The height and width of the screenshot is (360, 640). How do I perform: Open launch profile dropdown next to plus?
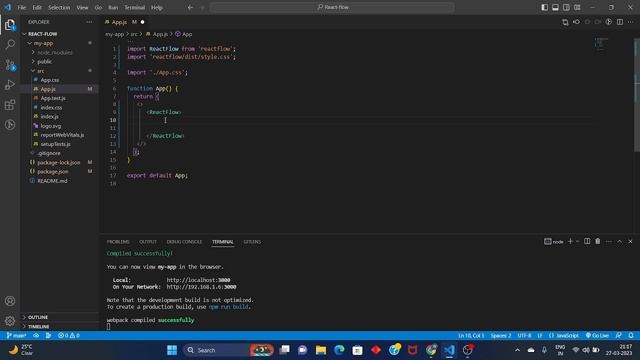(578, 242)
